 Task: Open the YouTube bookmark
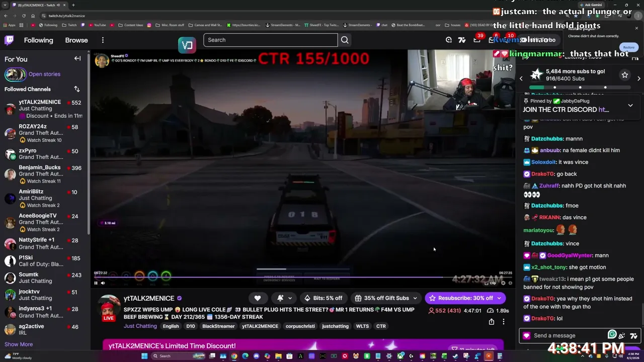[x=97, y=25]
